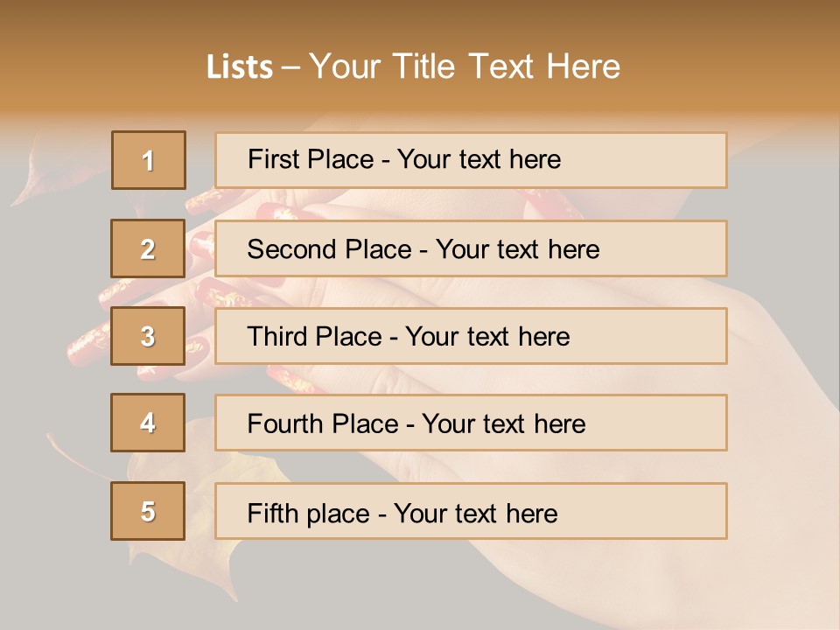This screenshot has width=840, height=630.
Task: Click the number 2 box
Action: (149, 248)
